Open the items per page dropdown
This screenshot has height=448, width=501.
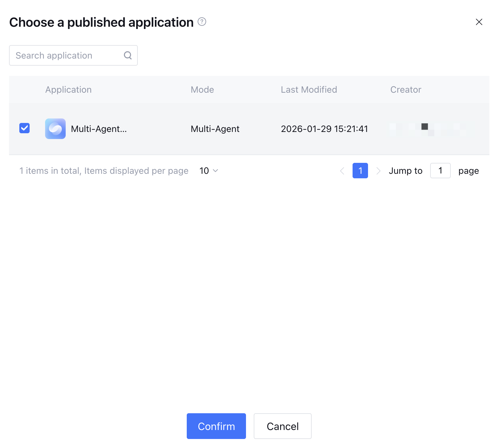coord(209,171)
